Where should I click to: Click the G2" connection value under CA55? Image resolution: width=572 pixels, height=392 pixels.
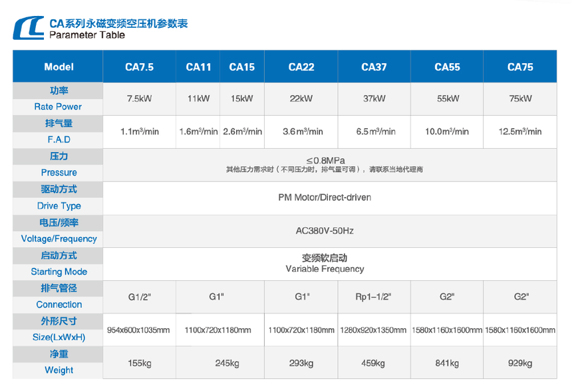click(x=447, y=297)
